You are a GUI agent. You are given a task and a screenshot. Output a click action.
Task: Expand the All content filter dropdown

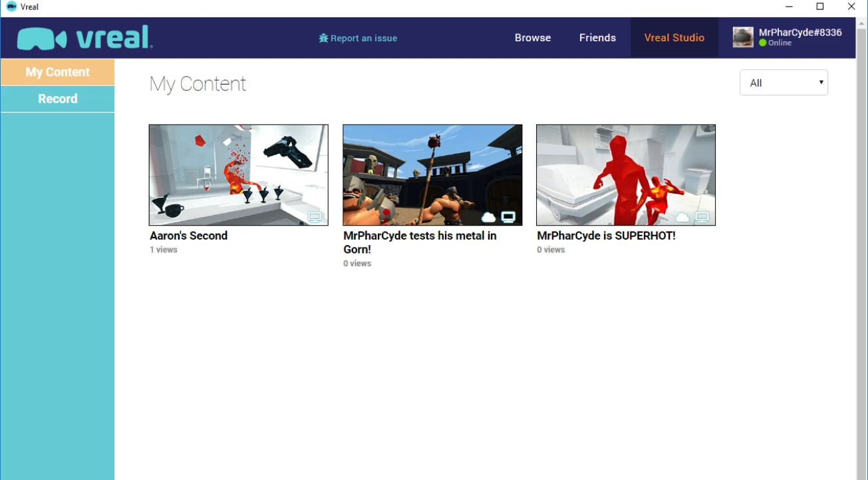(784, 83)
